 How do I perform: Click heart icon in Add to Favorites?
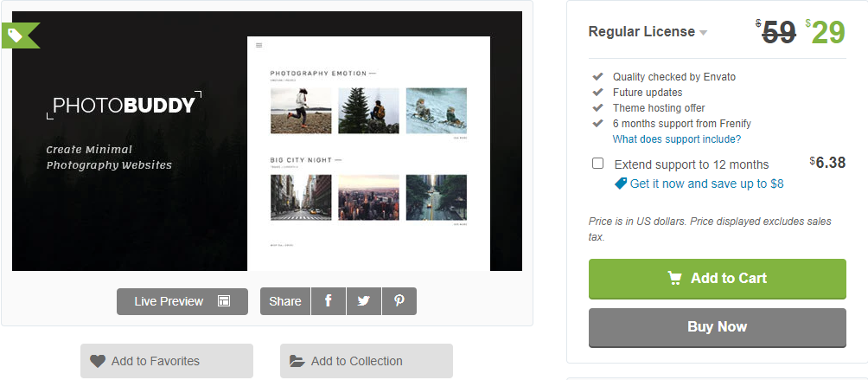pos(98,361)
